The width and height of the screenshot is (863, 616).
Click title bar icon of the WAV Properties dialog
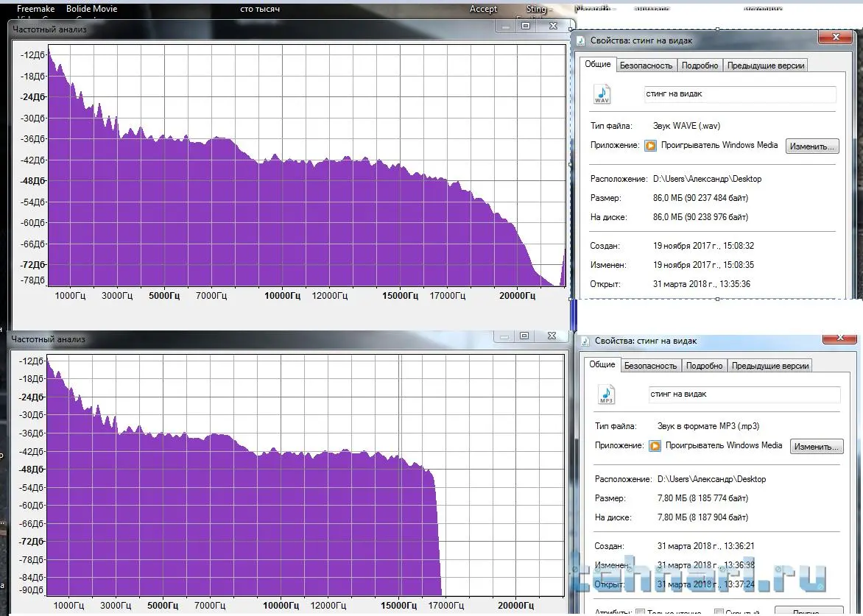pyautogui.click(x=581, y=40)
